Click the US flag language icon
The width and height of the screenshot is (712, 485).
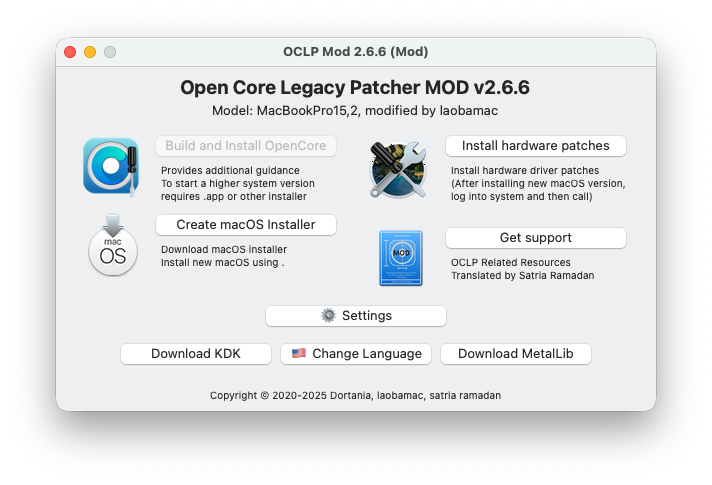coord(298,354)
